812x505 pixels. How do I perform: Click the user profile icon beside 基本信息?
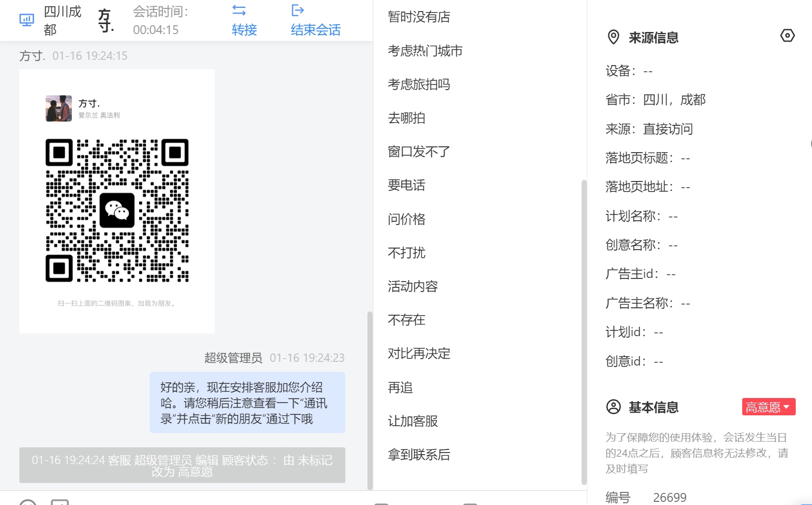613,407
